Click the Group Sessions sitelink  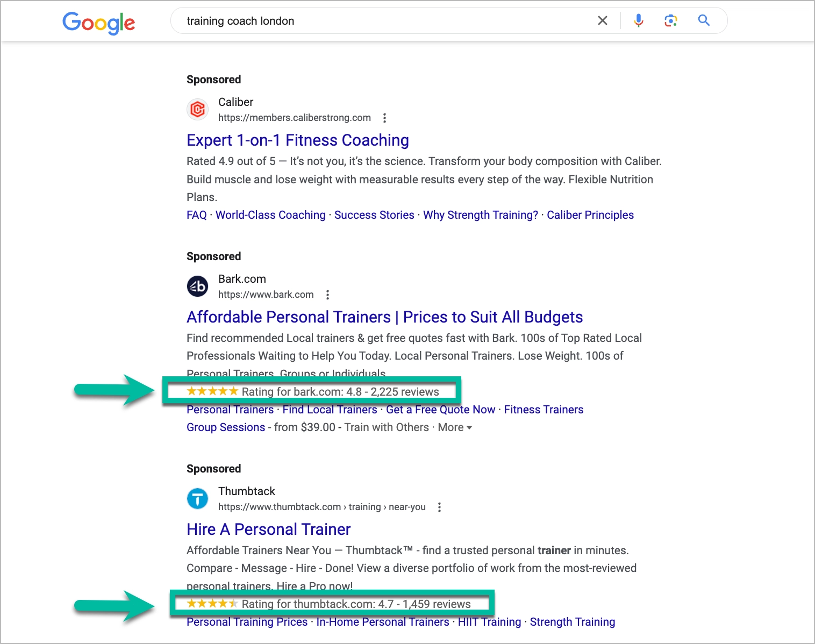[226, 427]
